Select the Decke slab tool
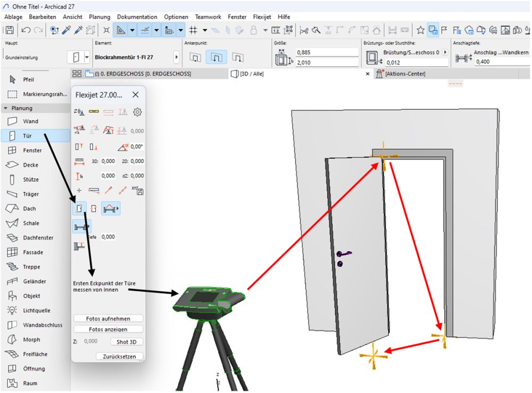Screen dimensions: 532x393 point(35,165)
